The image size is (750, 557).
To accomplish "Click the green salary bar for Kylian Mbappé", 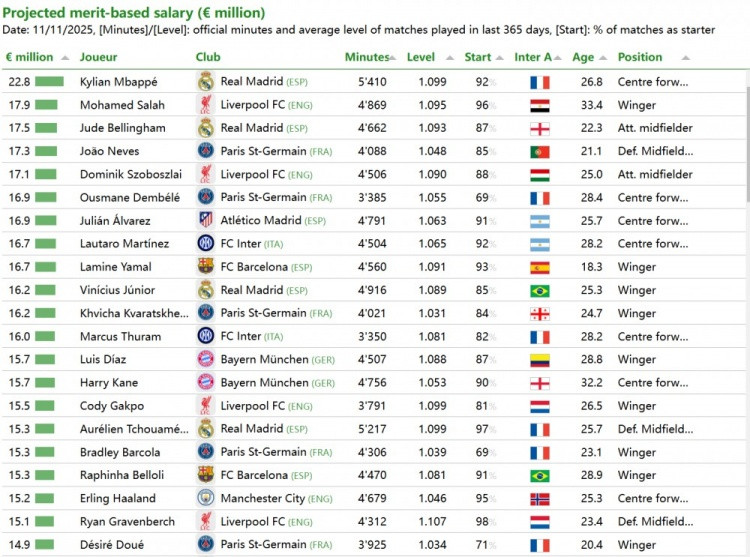I will pos(49,82).
